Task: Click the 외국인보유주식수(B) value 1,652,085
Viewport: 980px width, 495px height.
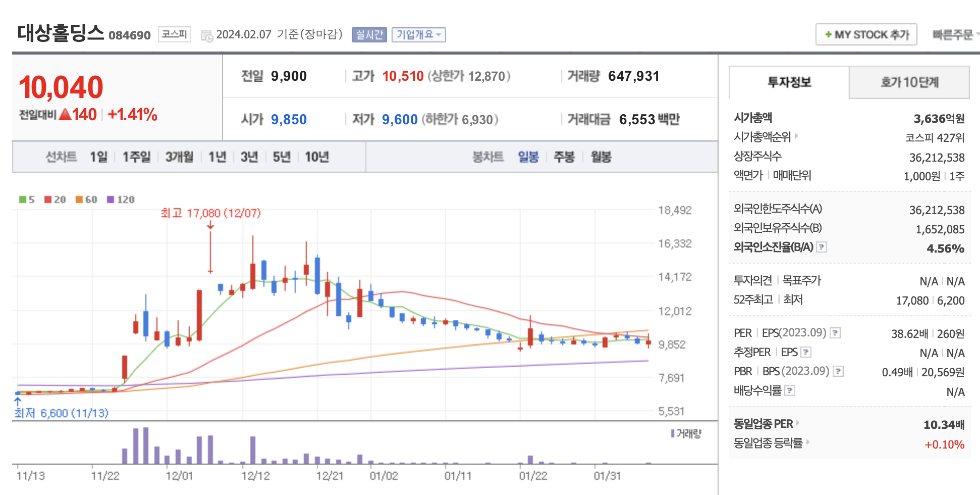Action: tap(940, 229)
